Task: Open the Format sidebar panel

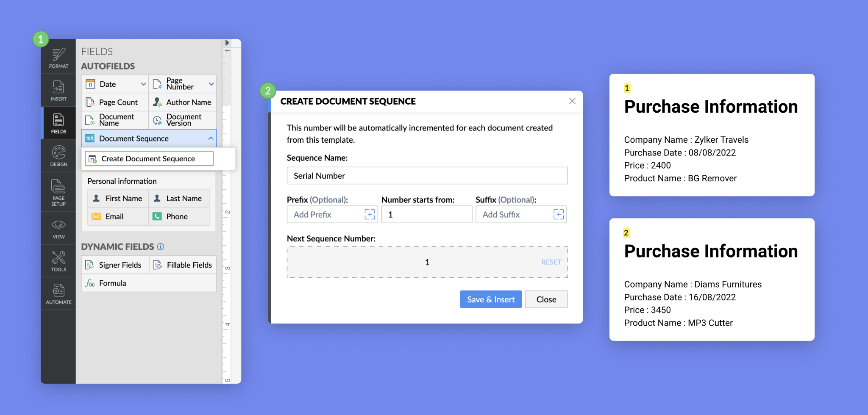Action: tap(58, 58)
